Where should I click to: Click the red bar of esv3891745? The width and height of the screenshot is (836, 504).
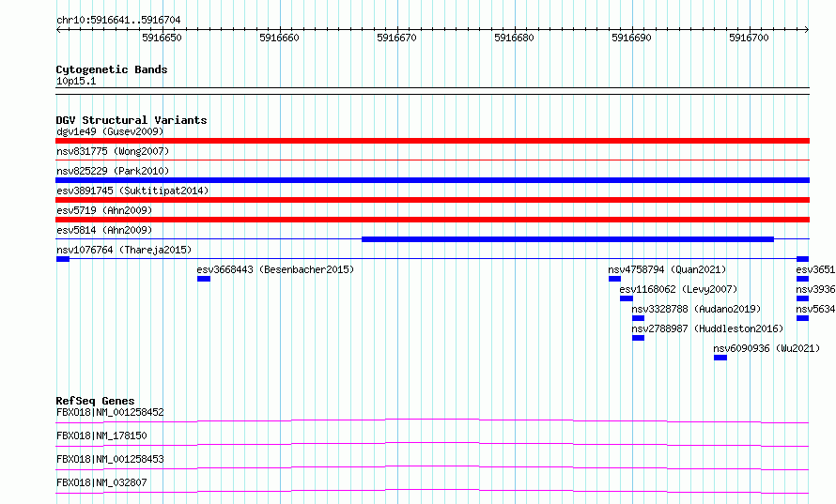point(432,200)
